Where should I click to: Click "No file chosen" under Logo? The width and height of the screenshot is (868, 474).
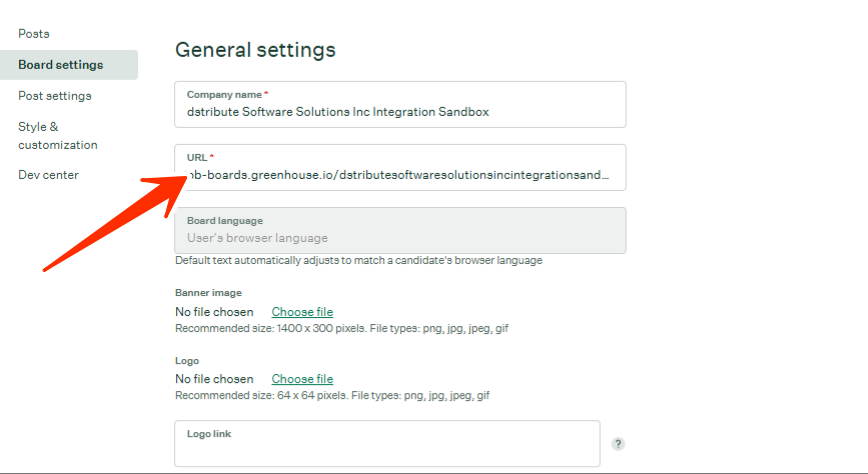click(214, 380)
